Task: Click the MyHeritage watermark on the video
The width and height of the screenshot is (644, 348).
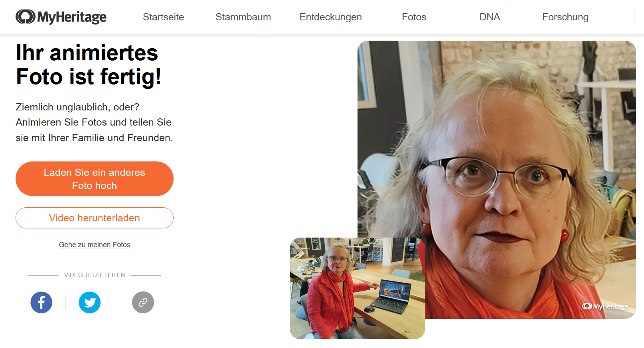Action: (x=605, y=306)
